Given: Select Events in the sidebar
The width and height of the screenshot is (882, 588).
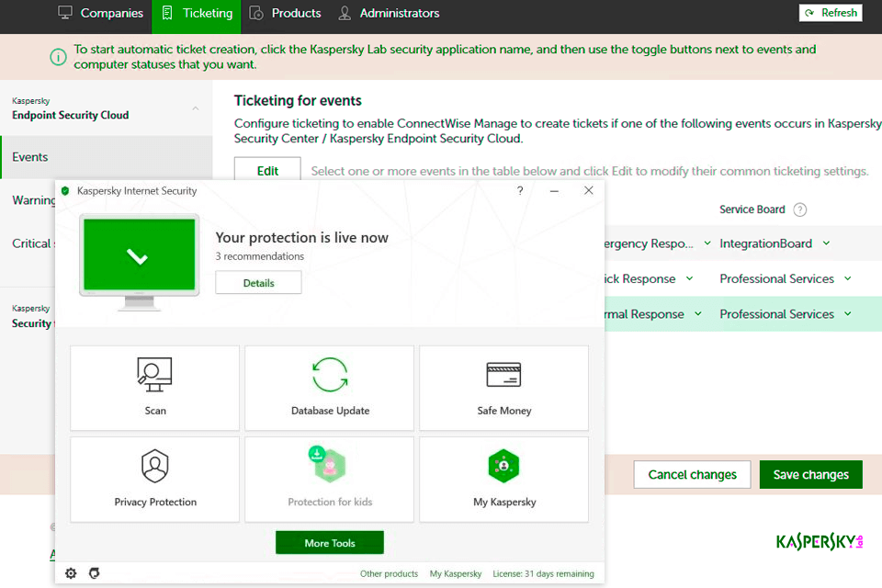Looking at the screenshot, I should pyautogui.click(x=107, y=157).
